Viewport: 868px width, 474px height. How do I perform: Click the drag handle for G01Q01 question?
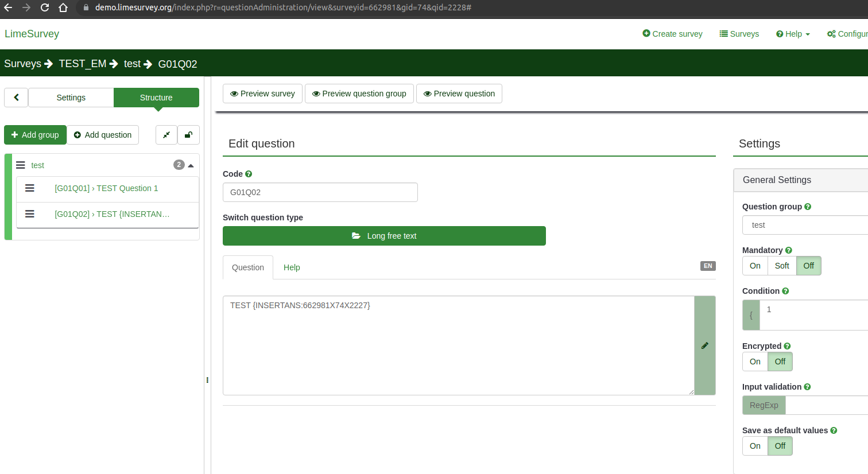pyautogui.click(x=30, y=188)
